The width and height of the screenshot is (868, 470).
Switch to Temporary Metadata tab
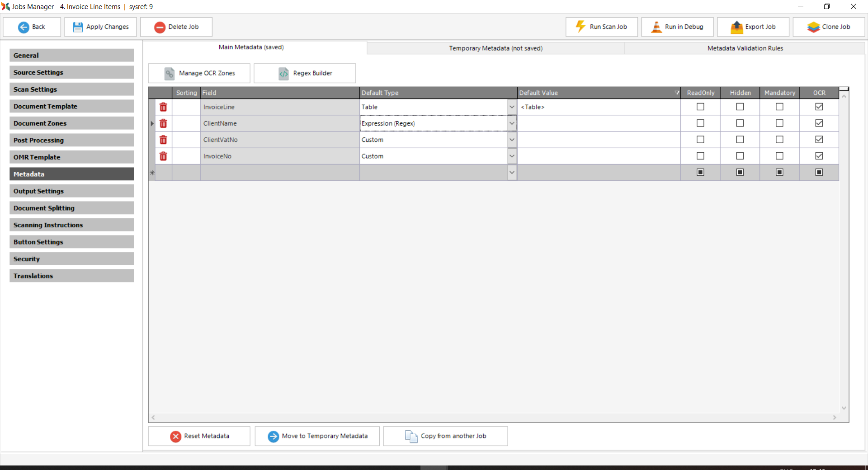click(495, 48)
